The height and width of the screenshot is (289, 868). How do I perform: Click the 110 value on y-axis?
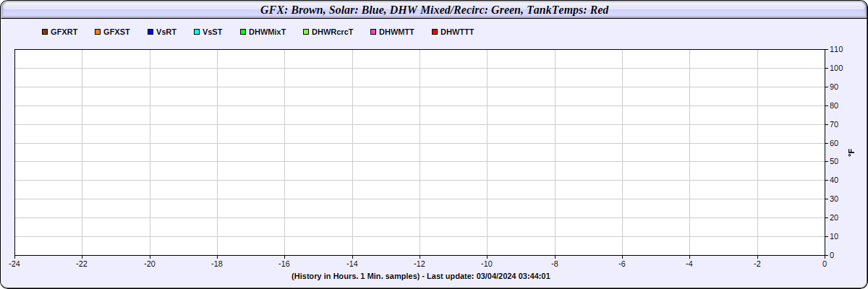click(x=836, y=49)
